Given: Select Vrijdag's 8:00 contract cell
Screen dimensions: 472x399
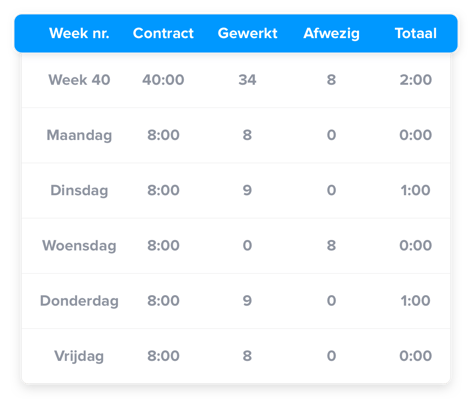Looking at the screenshot, I should 163,356.
